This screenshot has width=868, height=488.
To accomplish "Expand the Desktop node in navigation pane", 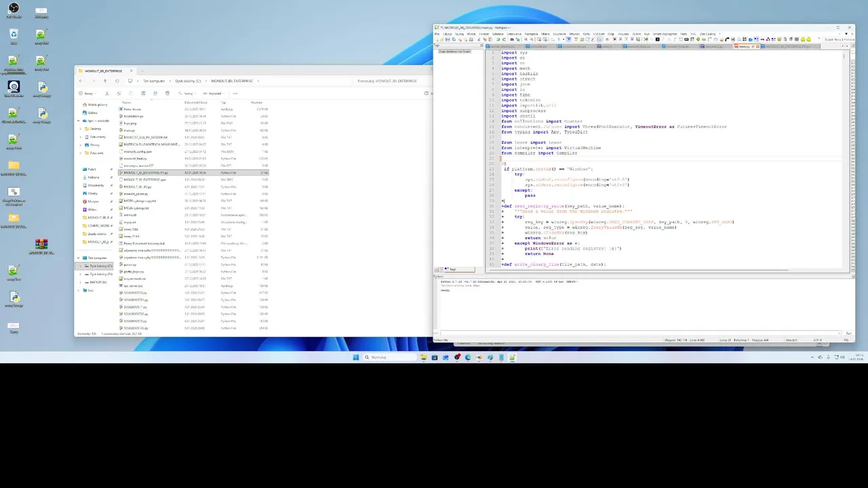I will click(81, 129).
